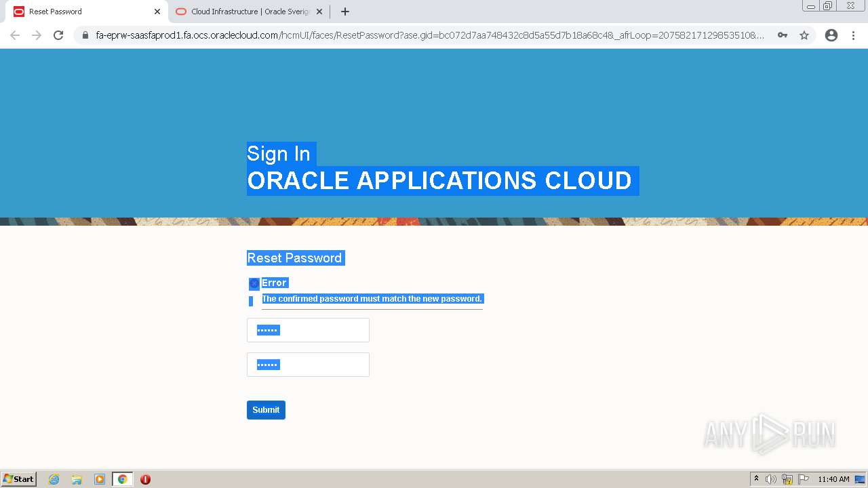Viewport: 868px width, 488px height.
Task: Open Chrome profile avatar menu
Action: point(831,35)
